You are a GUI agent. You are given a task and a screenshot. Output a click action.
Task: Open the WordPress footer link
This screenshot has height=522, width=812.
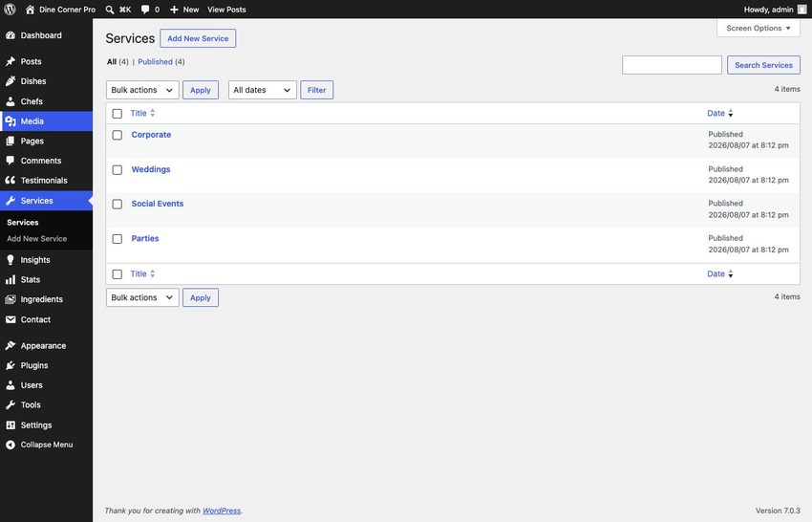pos(222,511)
